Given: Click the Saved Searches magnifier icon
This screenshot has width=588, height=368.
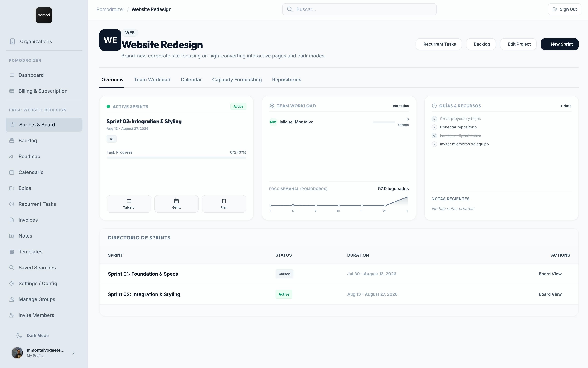Looking at the screenshot, I should click(x=12, y=268).
